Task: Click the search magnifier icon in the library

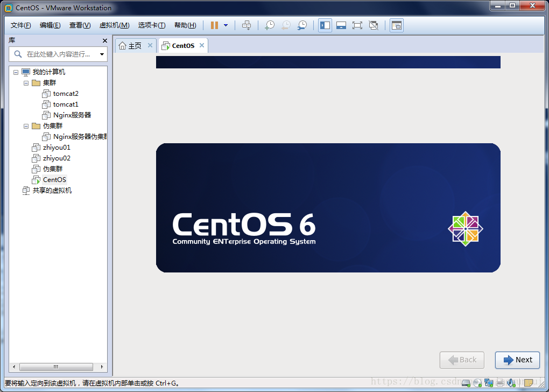Action: point(18,54)
